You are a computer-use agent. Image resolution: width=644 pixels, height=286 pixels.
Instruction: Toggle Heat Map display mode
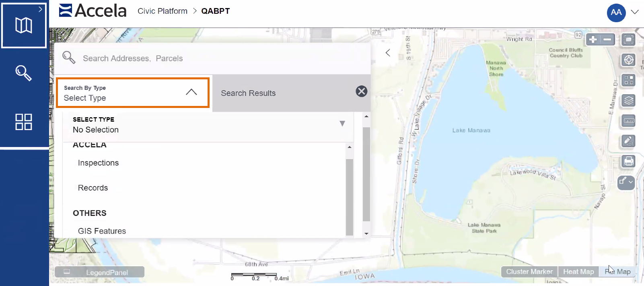pyautogui.click(x=578, y=271)
